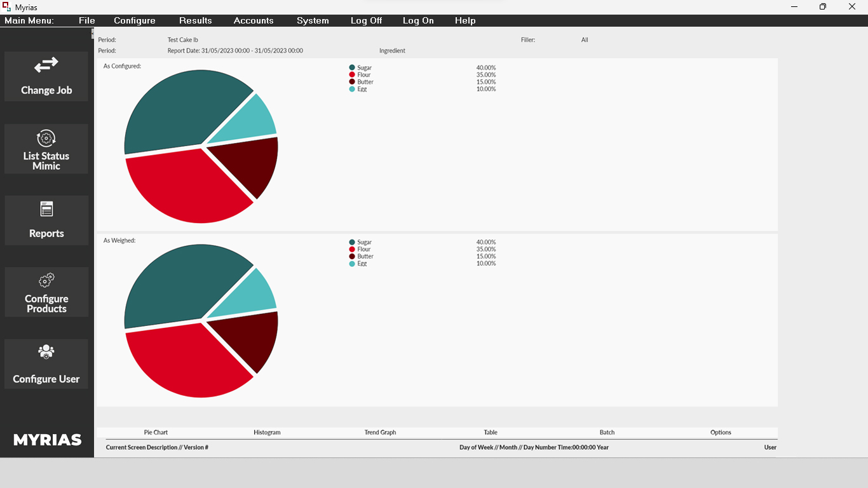Open the Results menu
868x488 pixels.
pos(195,20)
